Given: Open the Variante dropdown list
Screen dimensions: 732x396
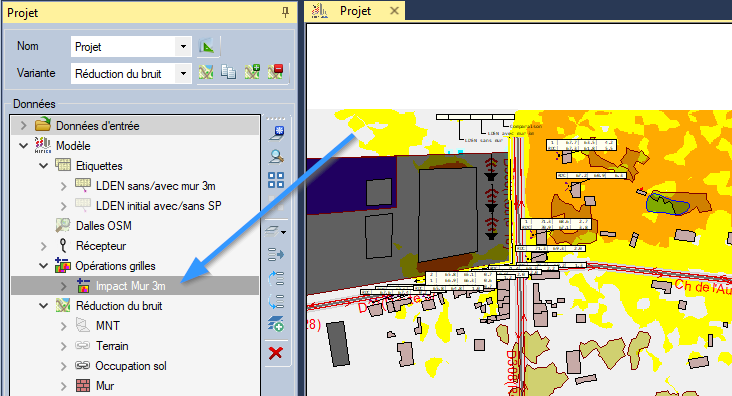Looking at the screenshot, I should (x=183, y=74).
